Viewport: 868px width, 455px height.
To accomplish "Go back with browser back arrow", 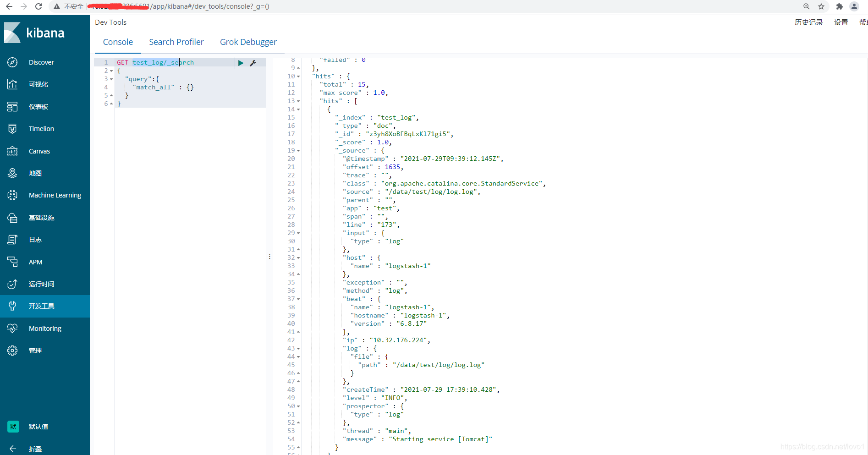I will click(9, 6).
